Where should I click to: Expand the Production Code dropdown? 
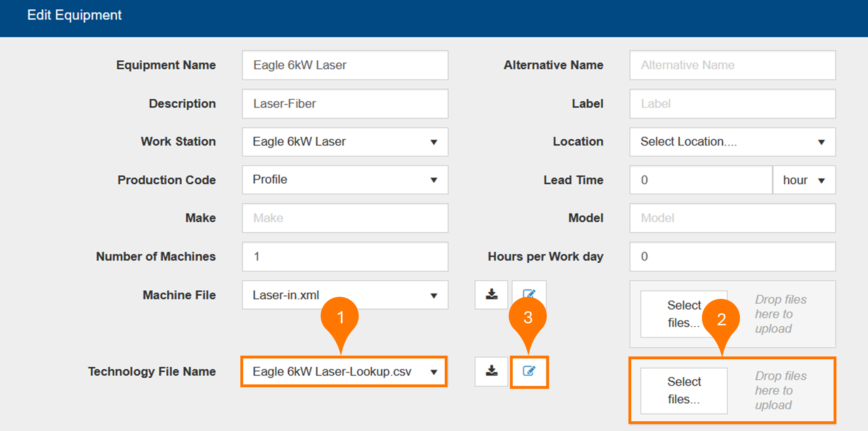coord(345,180)
